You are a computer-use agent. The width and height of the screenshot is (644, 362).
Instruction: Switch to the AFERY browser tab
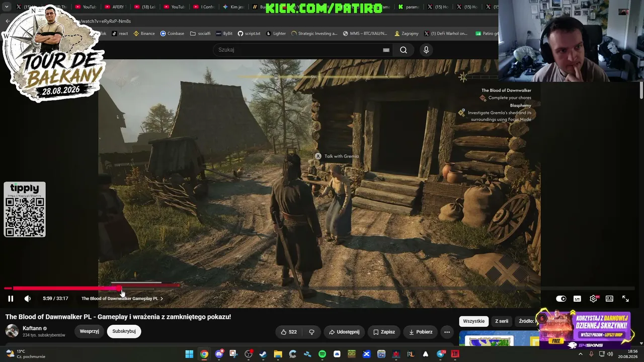pos(115,7)
